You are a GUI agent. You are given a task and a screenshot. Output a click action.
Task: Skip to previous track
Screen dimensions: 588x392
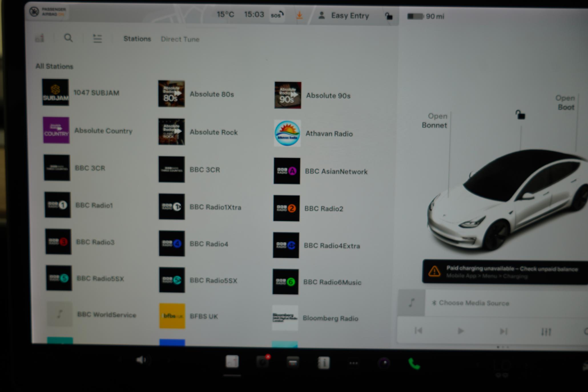coord(418,331)
